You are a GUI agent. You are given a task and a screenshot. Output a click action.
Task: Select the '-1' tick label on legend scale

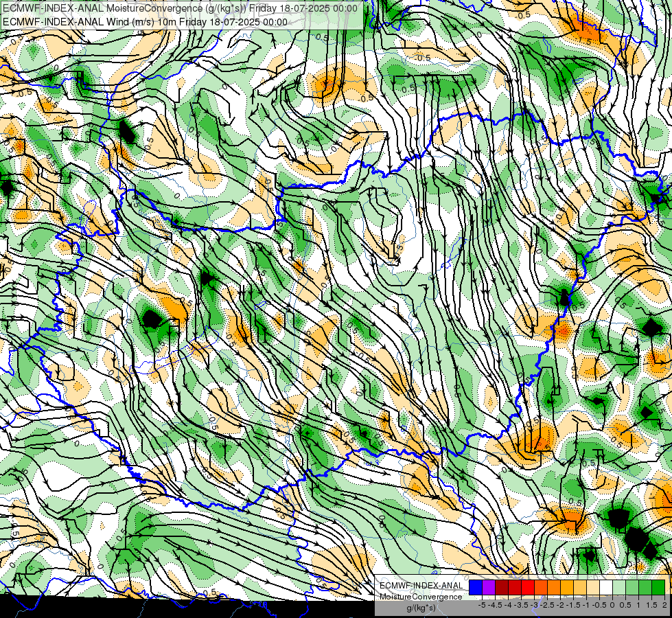click(x=586, y=605)
